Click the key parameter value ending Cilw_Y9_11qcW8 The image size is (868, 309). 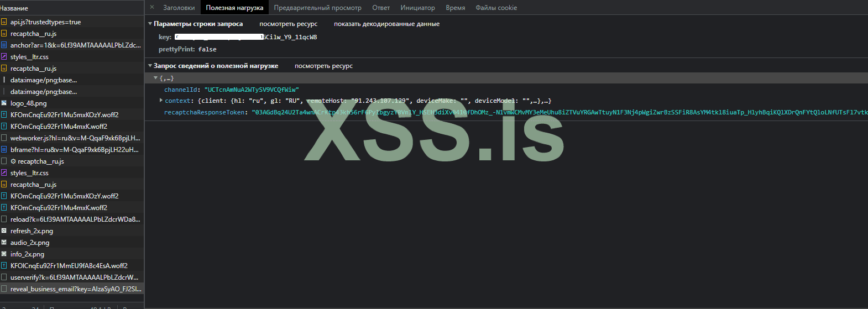point(246,37)
